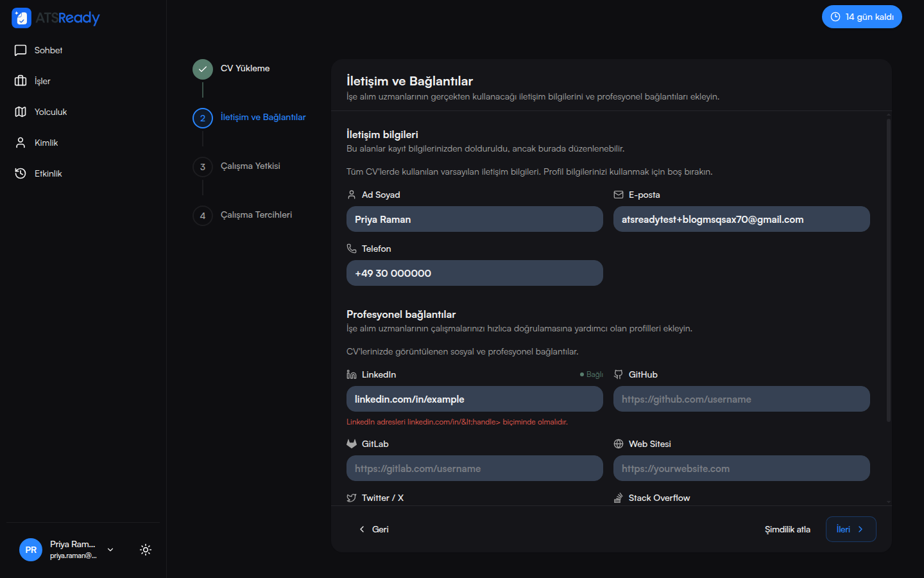Click the İletişim bilgileri section heading
The image size is (924, 578).
pos(382,134)
